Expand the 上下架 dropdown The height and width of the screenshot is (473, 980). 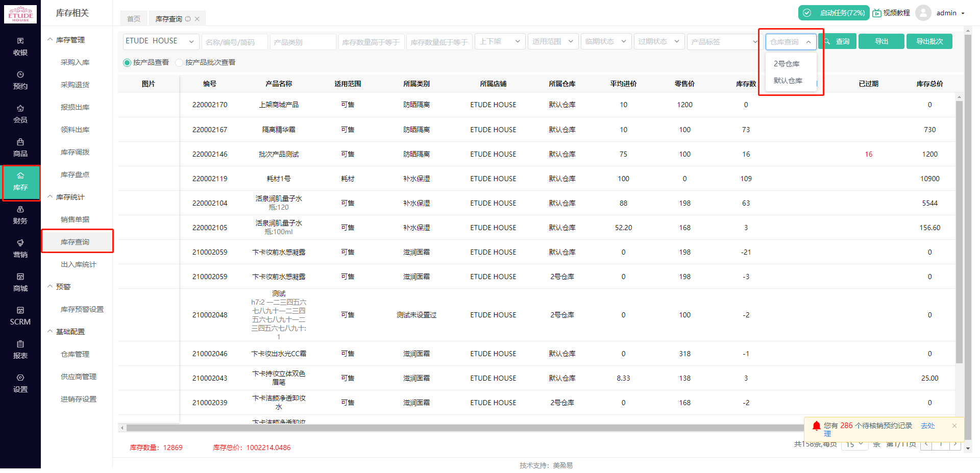(500, 41)
